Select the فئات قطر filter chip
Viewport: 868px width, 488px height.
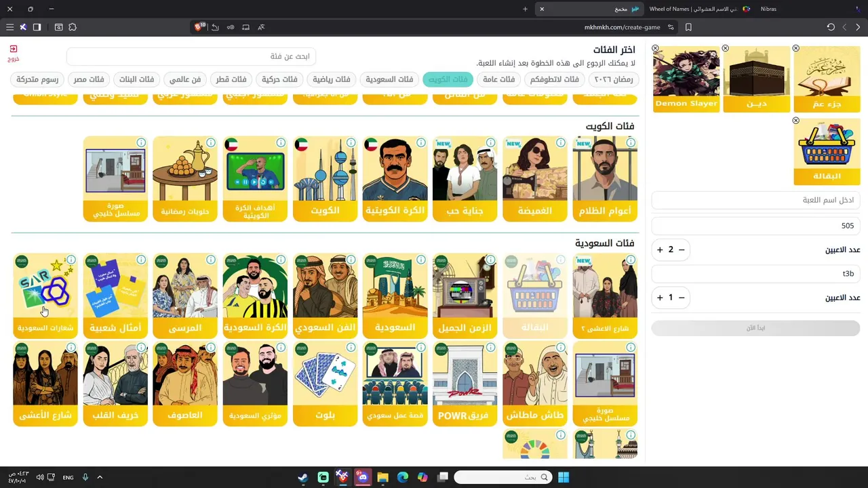231,79
